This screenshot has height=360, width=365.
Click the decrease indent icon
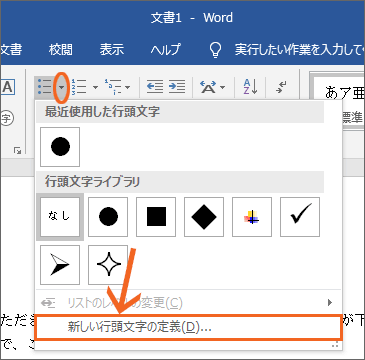click(155, 87)
